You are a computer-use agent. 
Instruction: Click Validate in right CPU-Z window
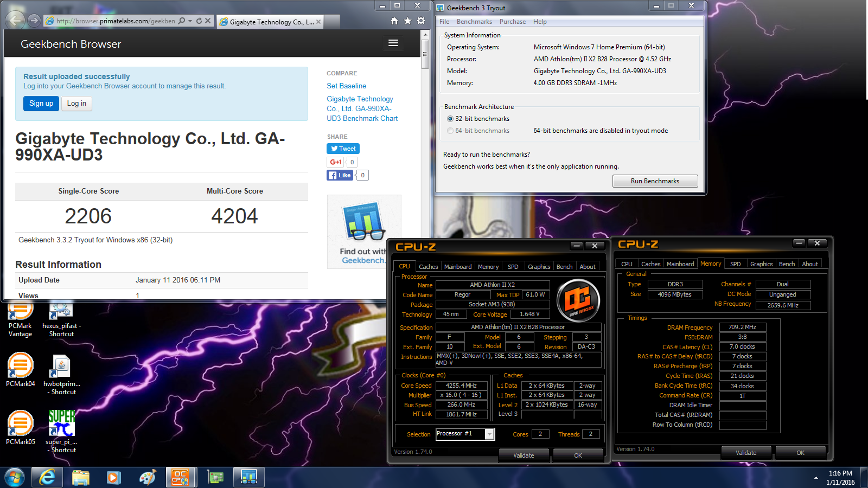pos(746,453)
